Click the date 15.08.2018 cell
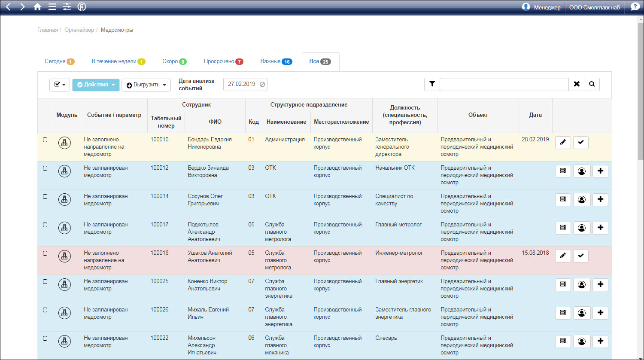 click(535, 253)
